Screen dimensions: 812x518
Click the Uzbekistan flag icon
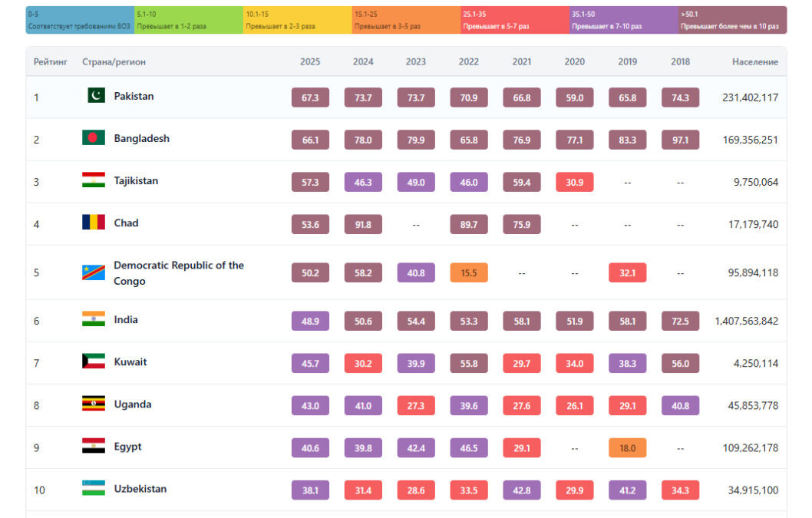coord(94,488)
